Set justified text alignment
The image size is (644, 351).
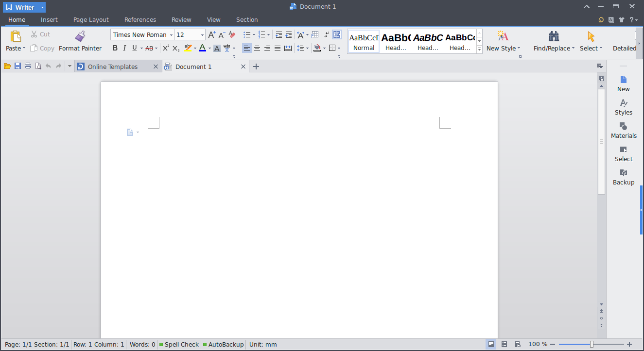[x=278, y=48]
